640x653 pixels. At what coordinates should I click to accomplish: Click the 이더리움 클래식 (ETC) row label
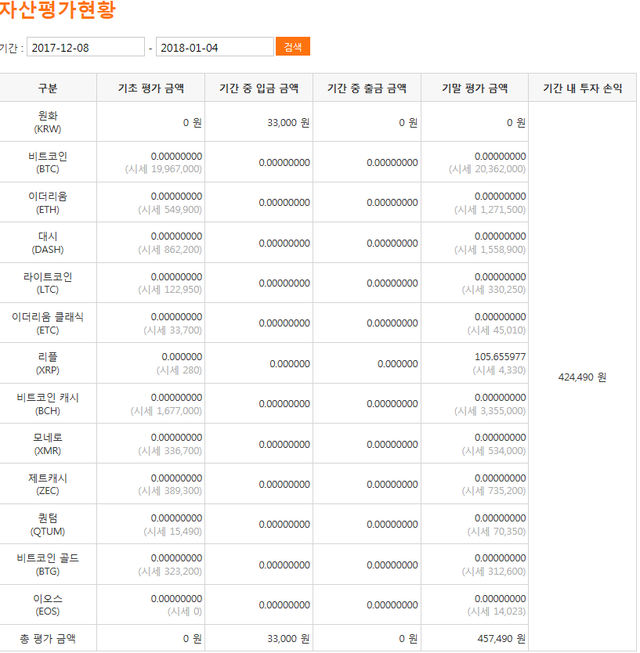click(47, 324)
